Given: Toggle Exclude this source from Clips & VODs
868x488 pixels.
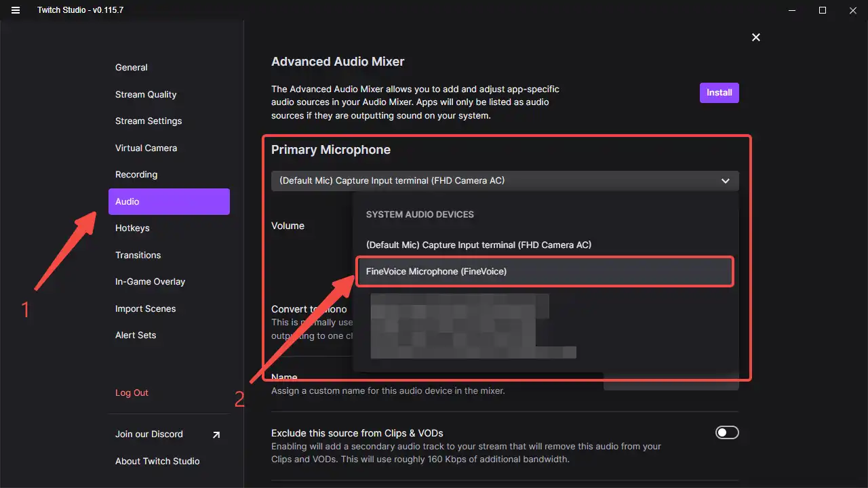Looking at the screenshot, I should click(x=727, y=432).
